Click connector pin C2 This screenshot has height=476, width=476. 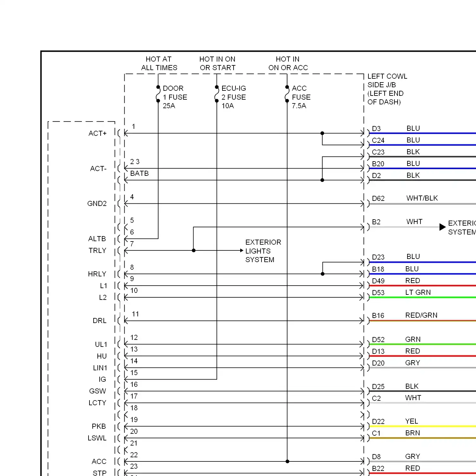pos(376,398)
